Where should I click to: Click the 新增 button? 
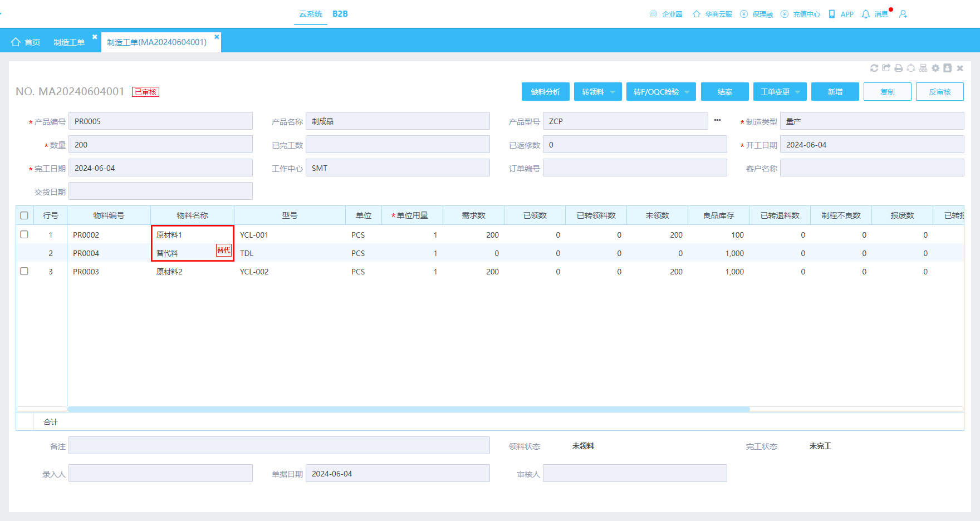(x=835, y=92)
